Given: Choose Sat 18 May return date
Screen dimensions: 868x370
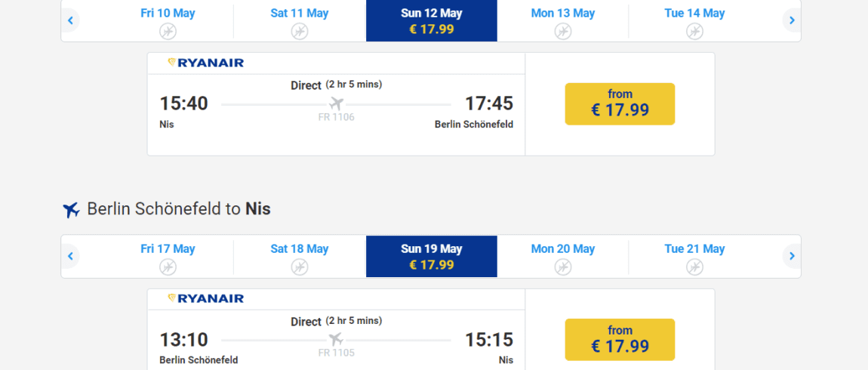Looking at the screenshot, I should [x=300, y=257].
